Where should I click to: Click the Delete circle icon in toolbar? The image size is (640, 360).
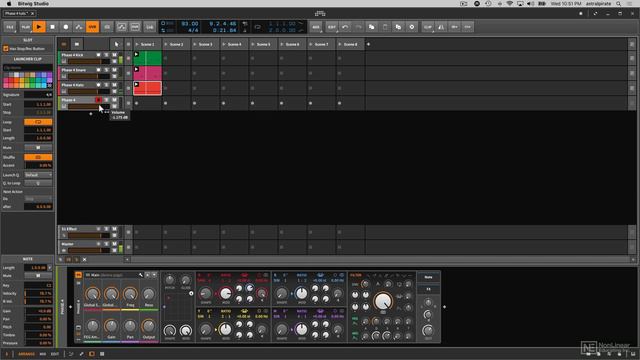(412, 27)
